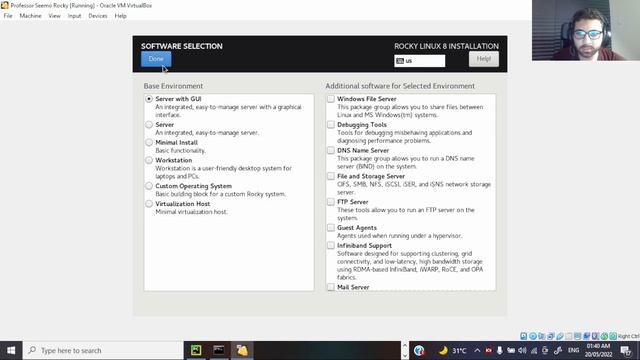The height and width of the screenshot is (360, 640).
Task: Open the notification center icon
Action: point(626,351)
